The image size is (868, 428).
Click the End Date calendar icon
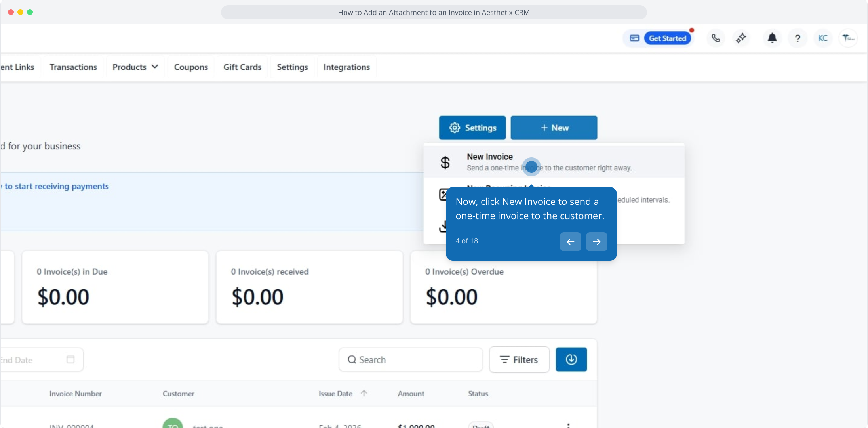click(x=70, y=359)
